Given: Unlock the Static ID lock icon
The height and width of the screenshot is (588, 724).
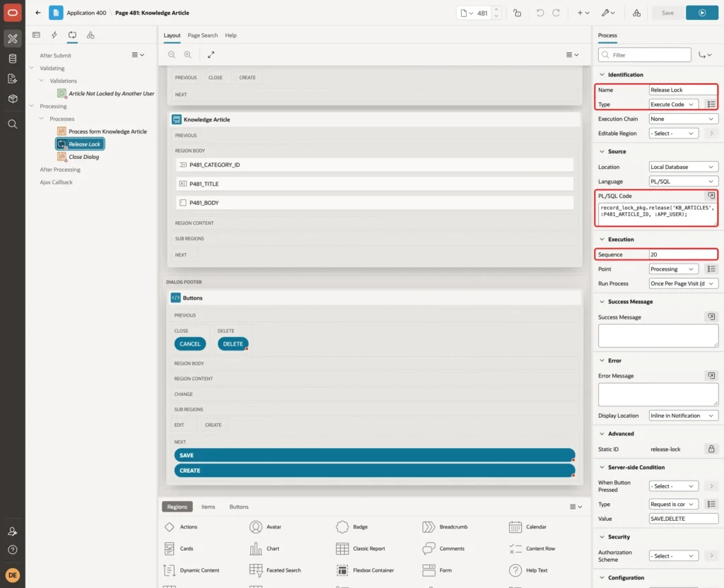Looking at the screenshot, I should pos(711,449).
